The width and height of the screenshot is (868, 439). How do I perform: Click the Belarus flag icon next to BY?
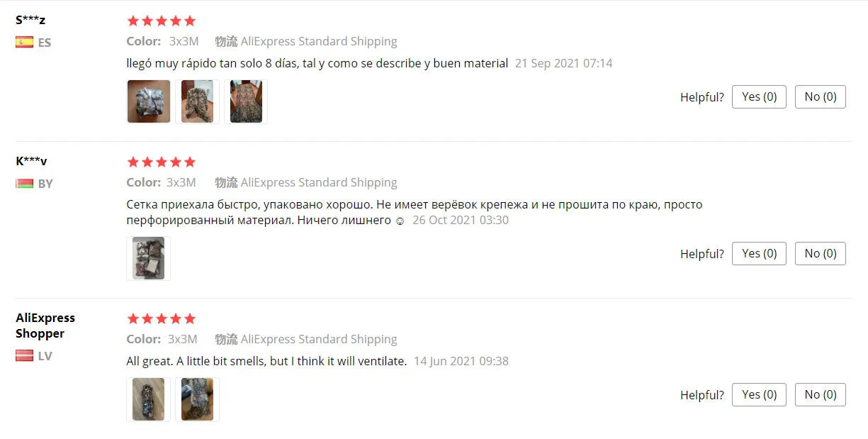click(25, 184)
